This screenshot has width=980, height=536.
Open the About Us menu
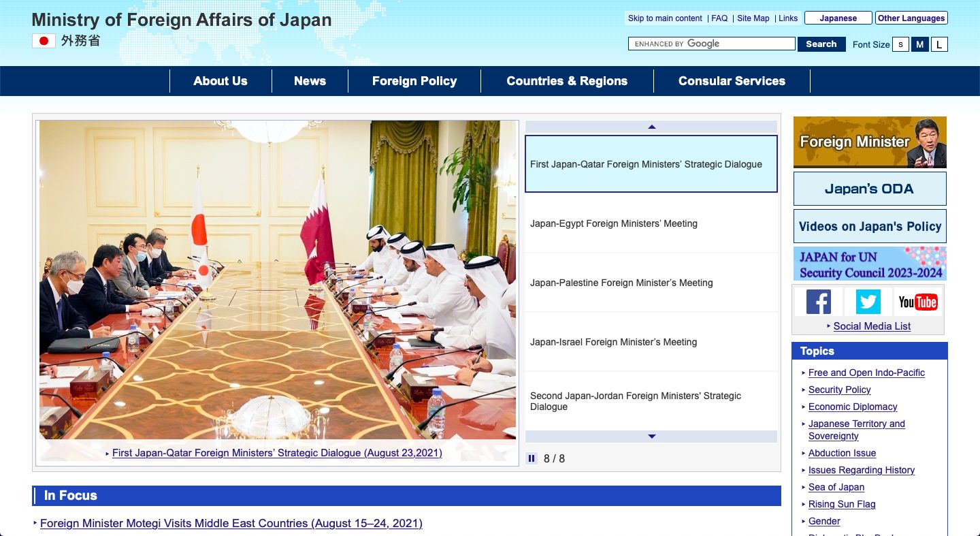[220, 81]
